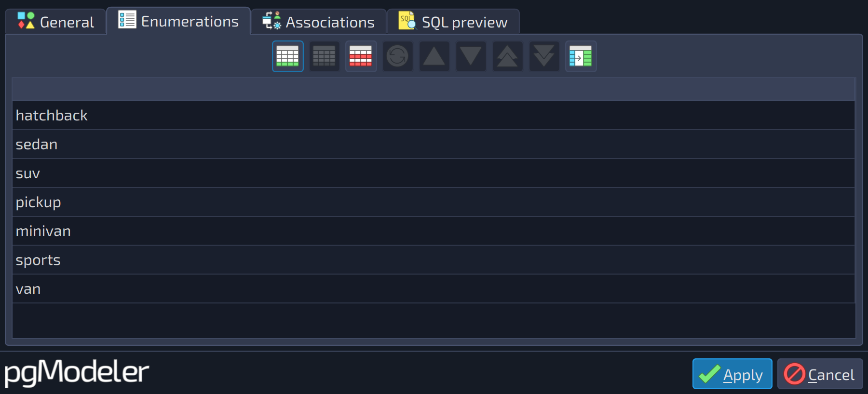Select the hatchback enumeration row
The height and width of the screenshot is (394, 868).
coord(434,116)
